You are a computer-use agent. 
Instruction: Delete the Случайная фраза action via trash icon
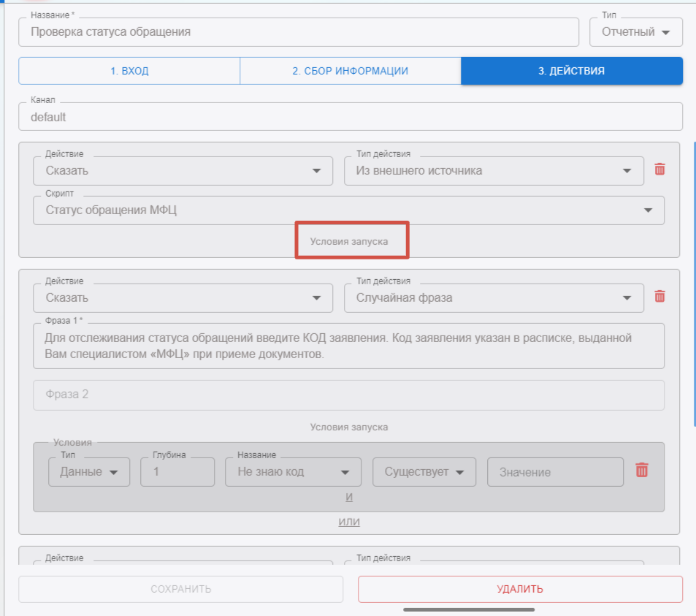(x=659, y=297)
